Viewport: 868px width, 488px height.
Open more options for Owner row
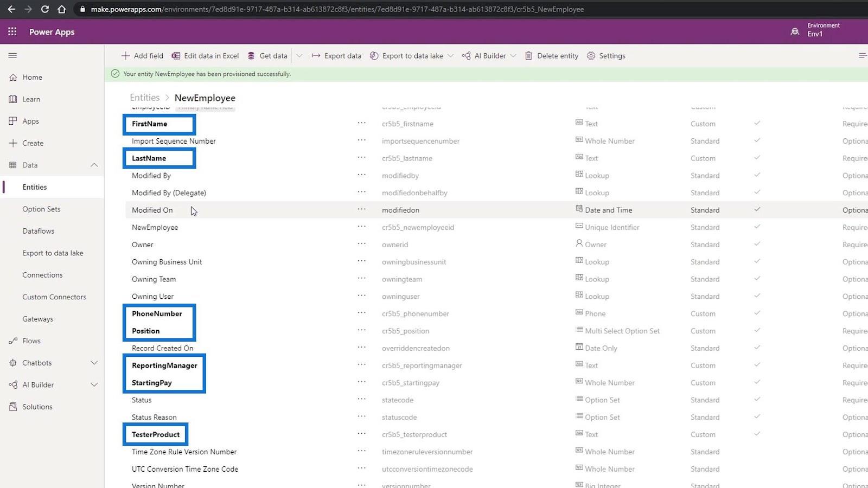point(361,244)
